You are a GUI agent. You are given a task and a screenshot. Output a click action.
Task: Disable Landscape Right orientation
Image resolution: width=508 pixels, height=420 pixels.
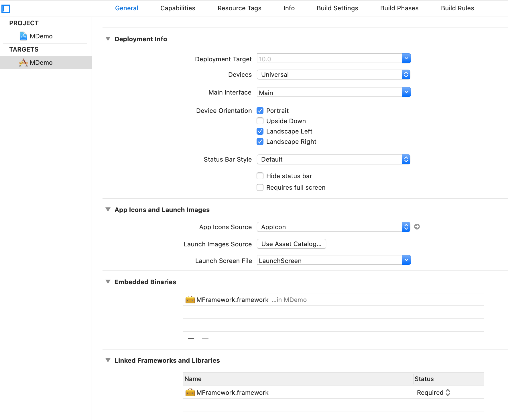point(260,142)
